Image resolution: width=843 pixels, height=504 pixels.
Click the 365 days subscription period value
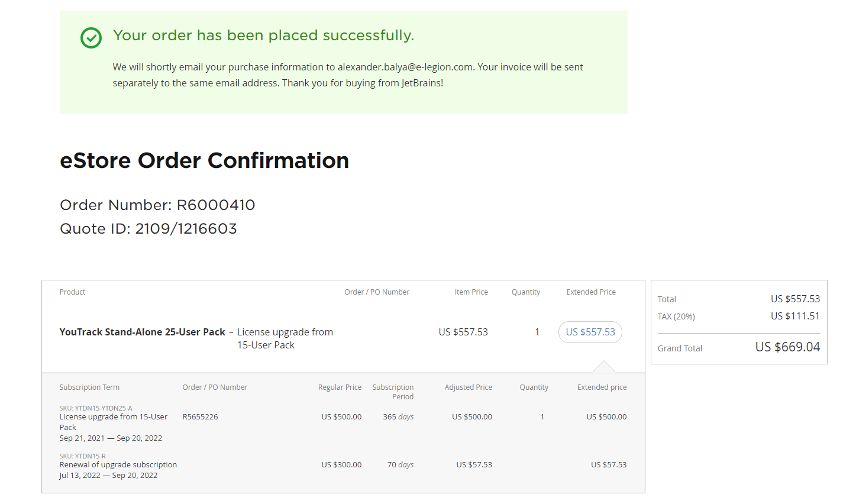click(398, 417)
